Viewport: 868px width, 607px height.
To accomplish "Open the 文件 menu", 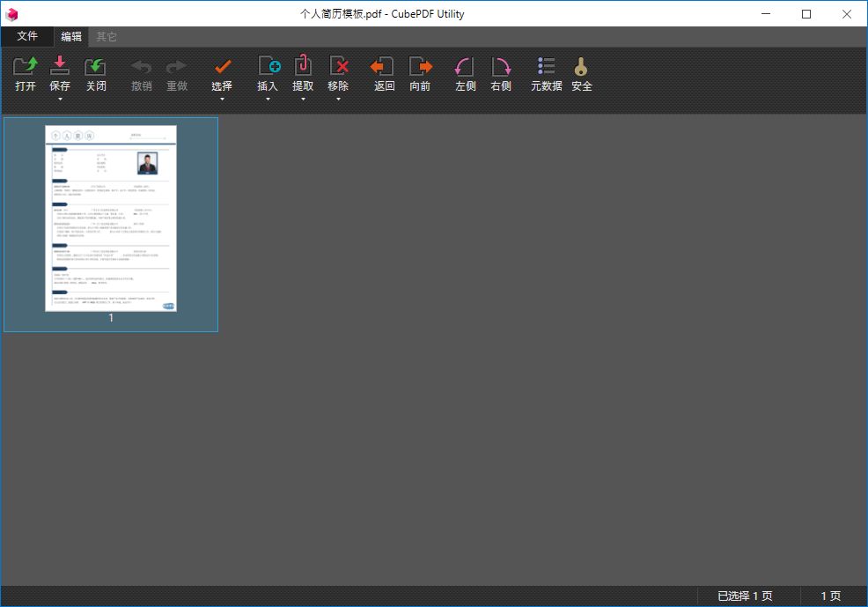I will click(x=27, y=36).
